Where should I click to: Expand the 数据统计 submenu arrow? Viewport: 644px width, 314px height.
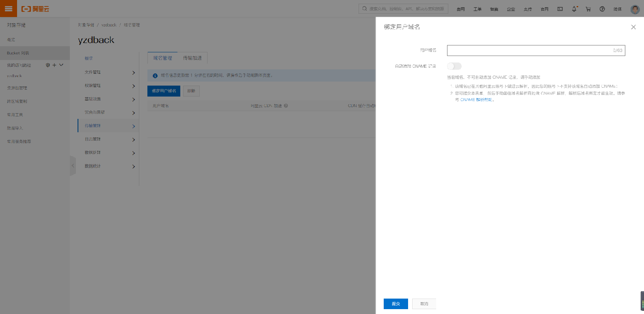click(x=134, y=166)
